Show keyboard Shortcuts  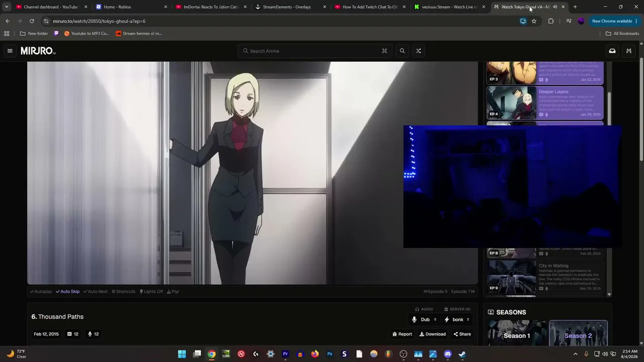tap(123, 292)
